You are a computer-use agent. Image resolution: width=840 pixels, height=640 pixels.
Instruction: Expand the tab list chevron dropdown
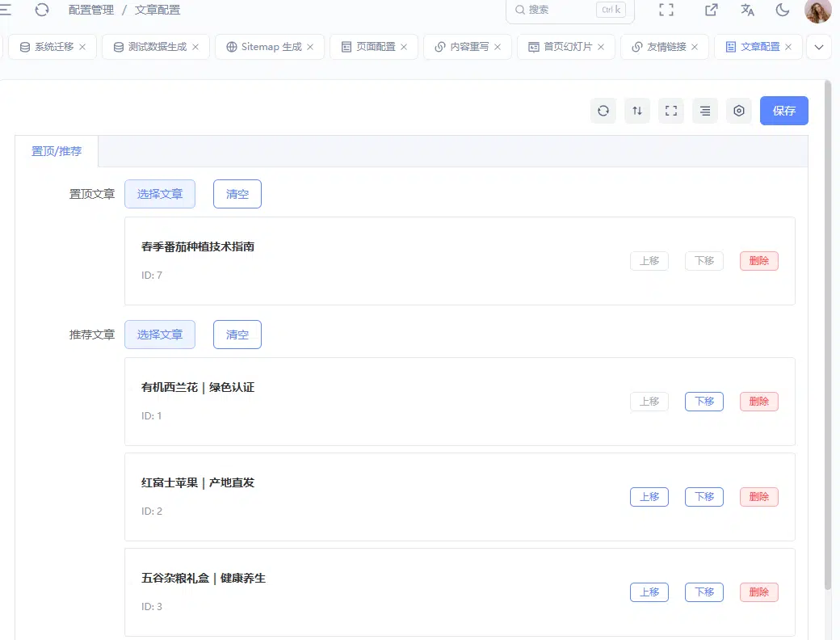(x=818, y=47)
